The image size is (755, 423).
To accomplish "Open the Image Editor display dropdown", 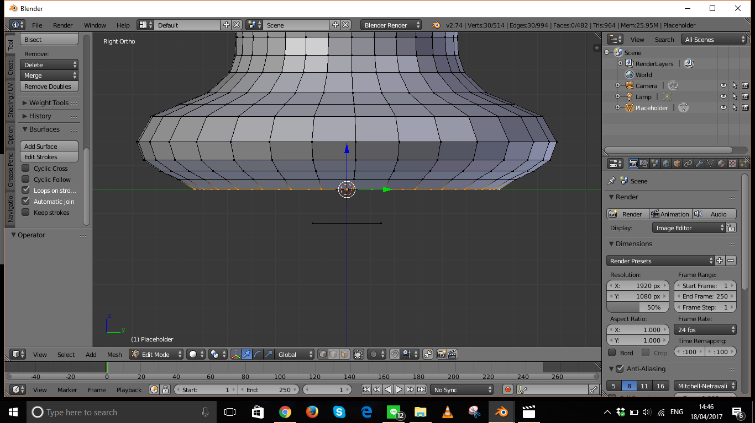I will click(x=689, y=228).
